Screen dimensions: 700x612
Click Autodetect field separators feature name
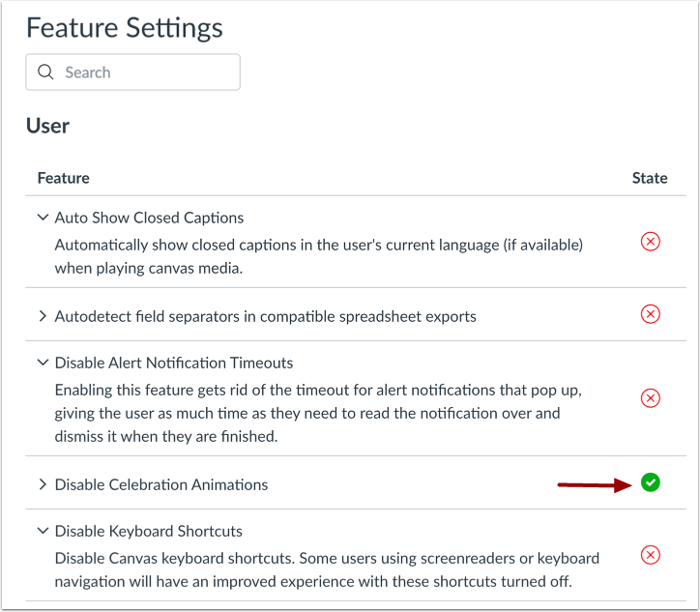[x=265, y=316]
